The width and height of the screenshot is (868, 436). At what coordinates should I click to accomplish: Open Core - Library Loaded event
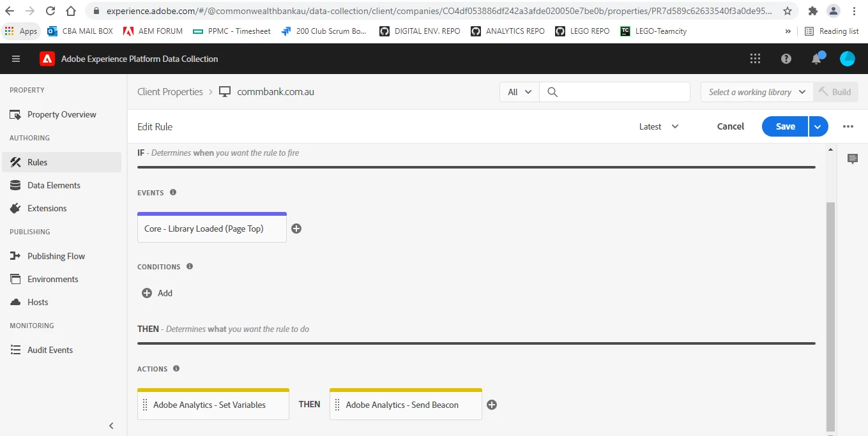(x=212, y=227)
